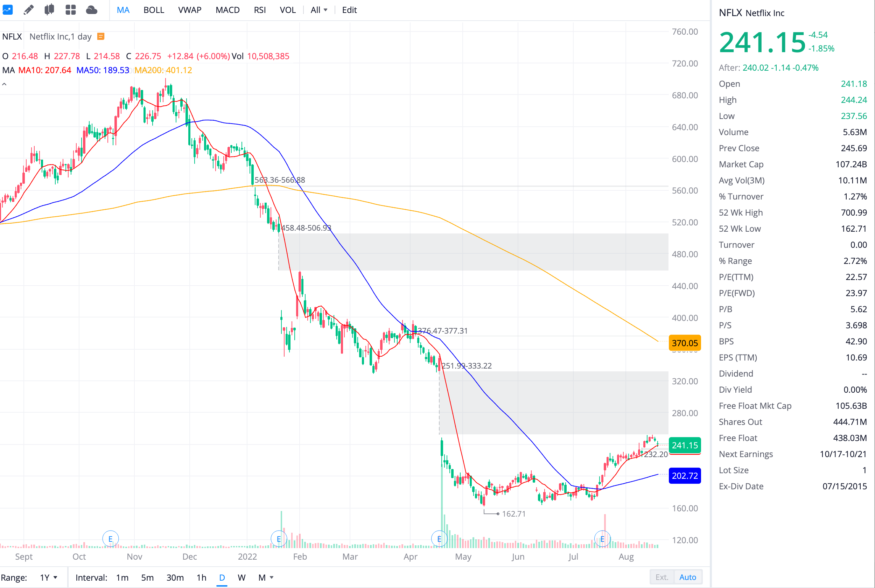
Task: Collapse the indicator legend chevron
Action: (x=5, y=84)
